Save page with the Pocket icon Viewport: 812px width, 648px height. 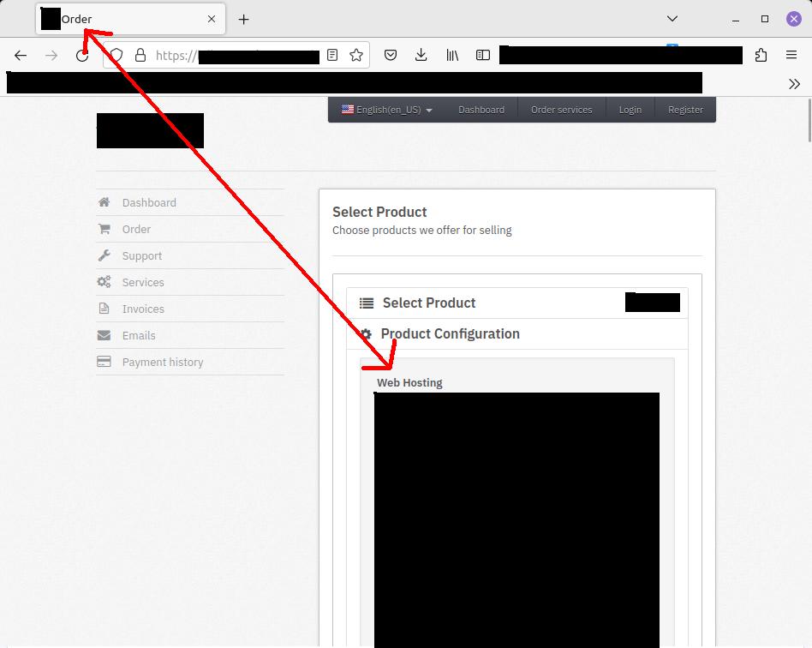(391, 54)
